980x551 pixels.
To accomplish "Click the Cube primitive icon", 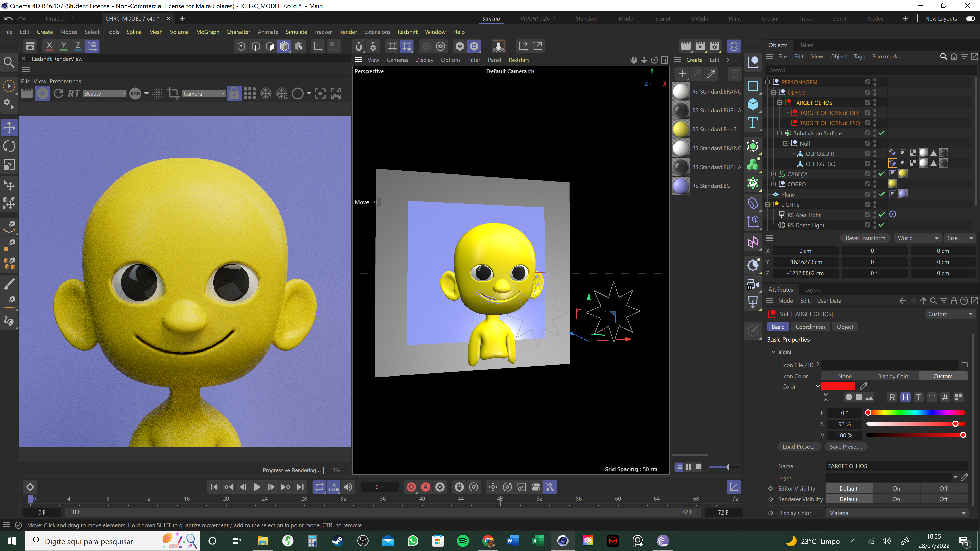I will [753, 104].
